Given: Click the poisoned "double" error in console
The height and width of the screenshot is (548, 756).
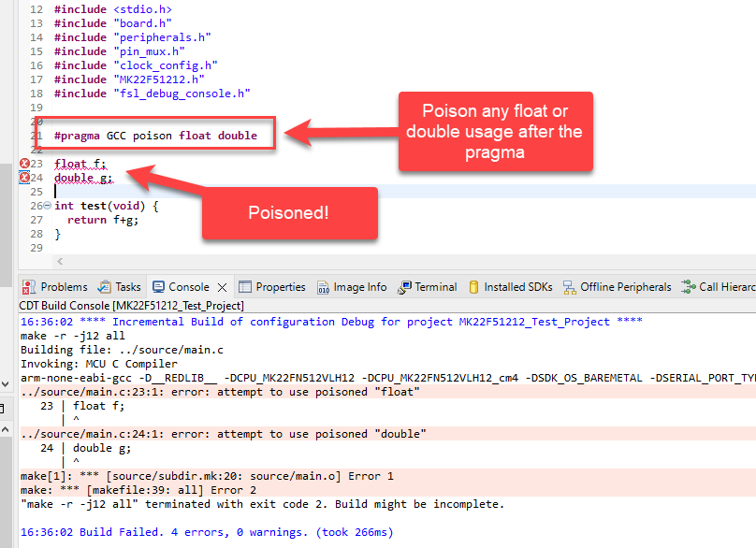Looking at the screenshot, I should (225, 434).
